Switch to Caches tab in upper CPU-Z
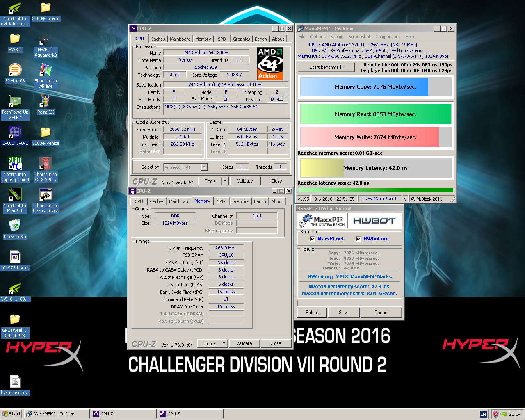 click(x=158, y=39)
